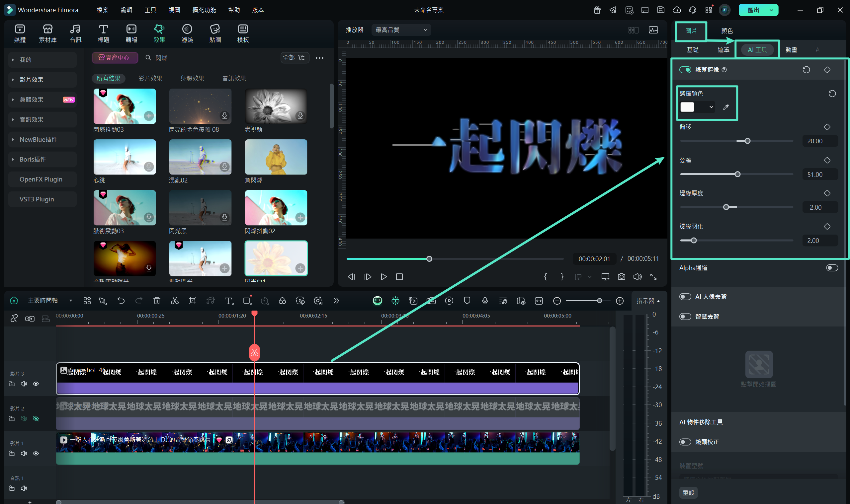The height and width of the screenshot is (504, 850).
Task: Click the 公差 tolerance slider handle
Action: pyautogui.click(x=737, y=174)
